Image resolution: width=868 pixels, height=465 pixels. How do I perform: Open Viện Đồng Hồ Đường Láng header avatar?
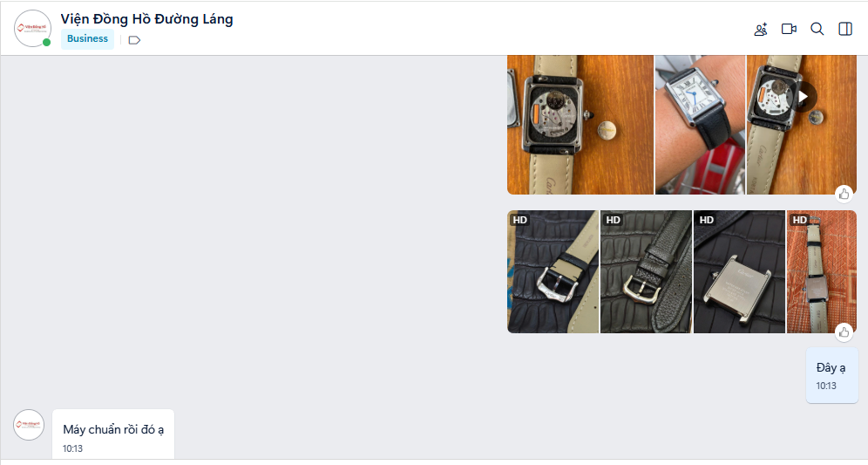coord(32,28)
